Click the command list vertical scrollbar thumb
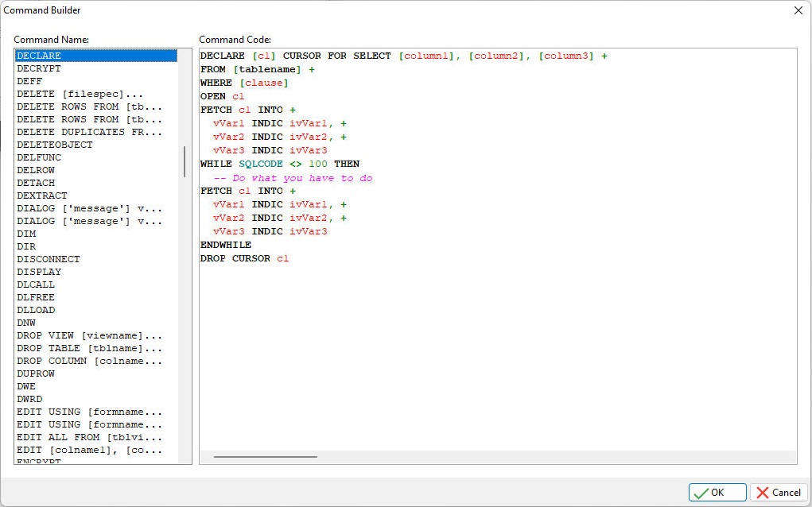The width and height of the screenshot is (812, 507). click(185, 161)
